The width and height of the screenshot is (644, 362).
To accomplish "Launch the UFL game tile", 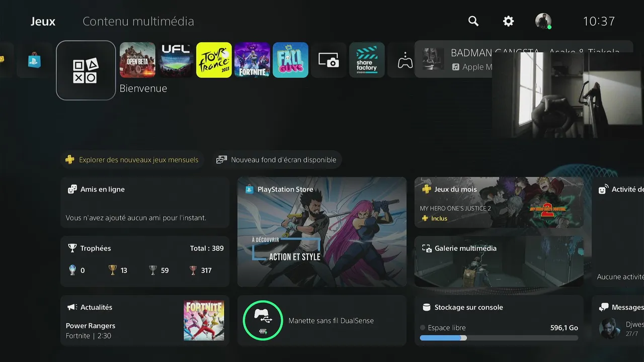I will coord(176,60).
